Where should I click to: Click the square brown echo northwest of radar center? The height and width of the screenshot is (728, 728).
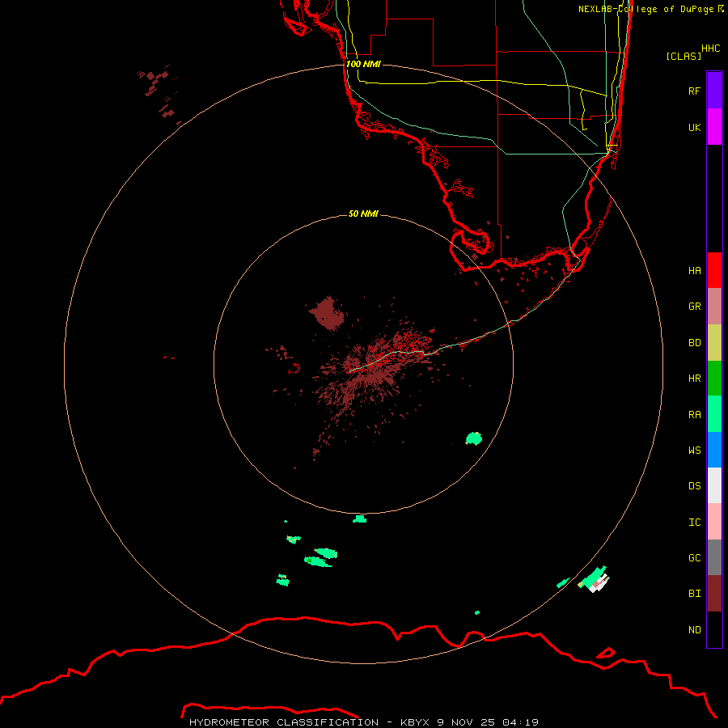327,313
